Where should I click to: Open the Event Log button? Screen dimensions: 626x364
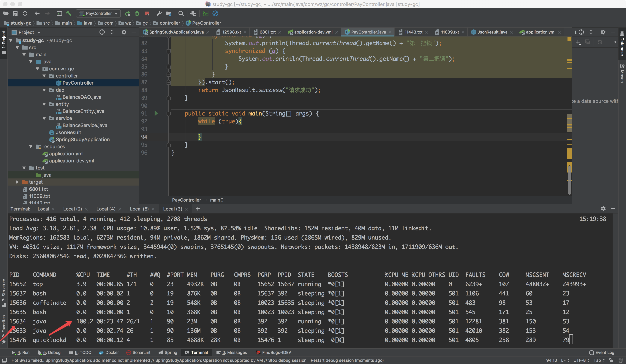tap(602, 352)
